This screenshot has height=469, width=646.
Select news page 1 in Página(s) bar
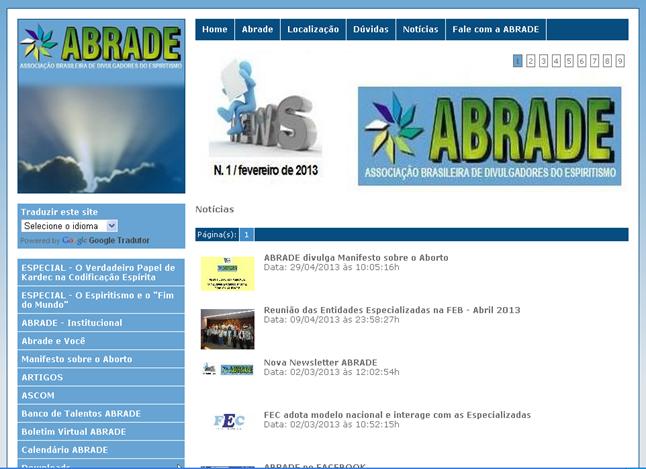point(246,234)
